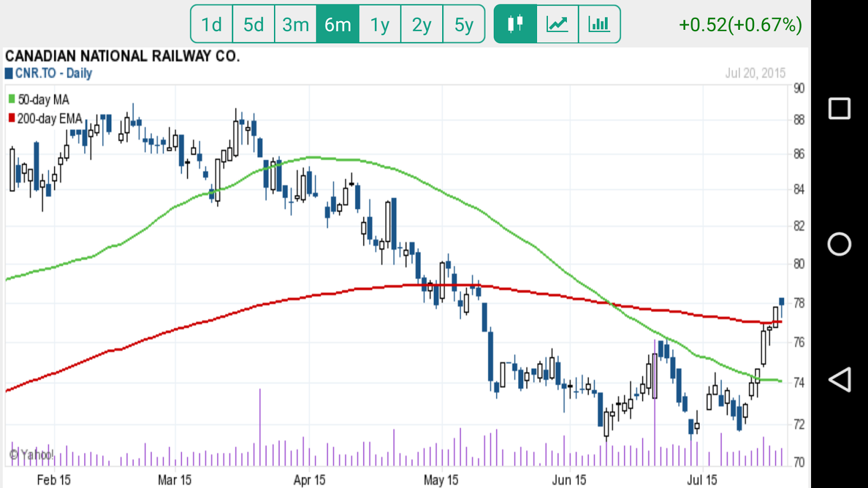Tap the 50-day MA legend label
The image size is (868, 488).
43,100
